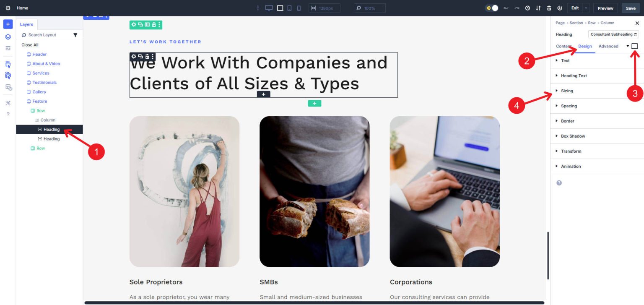
Task: Open the help icon in the left sidebar
Action: 8,114
